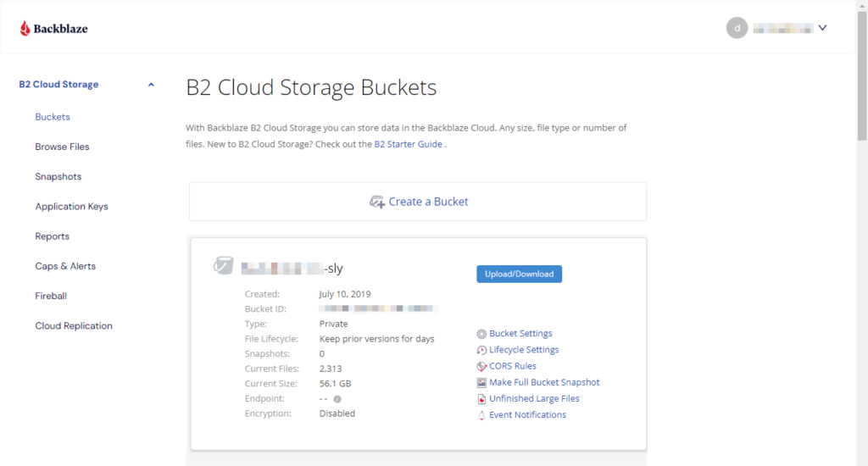Click the Encryption value Disabled
This screenshot has width=868, height=466.
[x=337, y=413]
